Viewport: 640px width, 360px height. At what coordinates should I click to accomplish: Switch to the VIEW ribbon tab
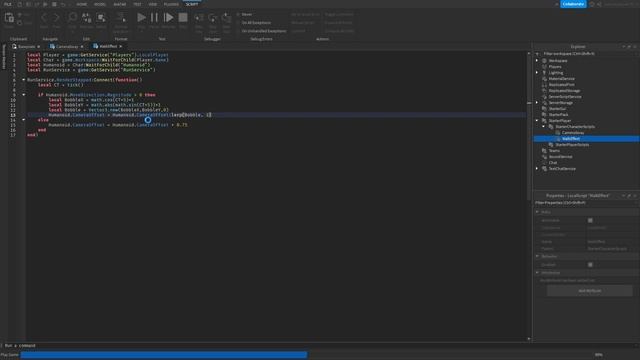(153, 4)
